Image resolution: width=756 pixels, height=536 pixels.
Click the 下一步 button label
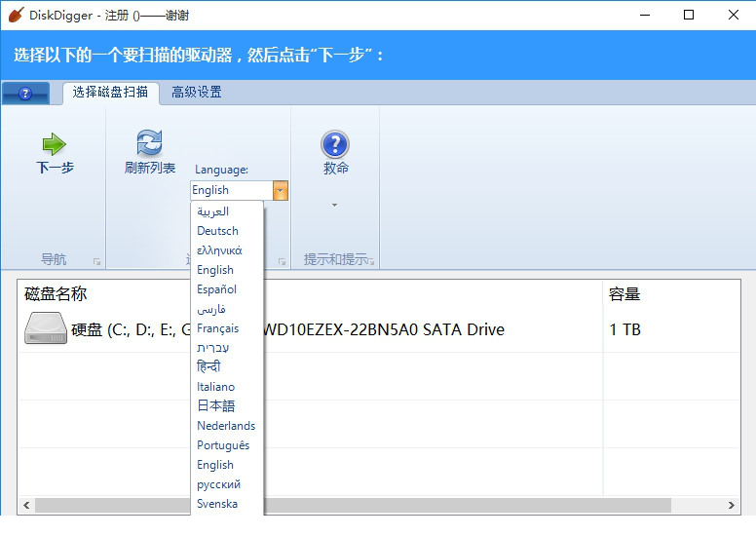pyautogui.click(x=55, y=168)
